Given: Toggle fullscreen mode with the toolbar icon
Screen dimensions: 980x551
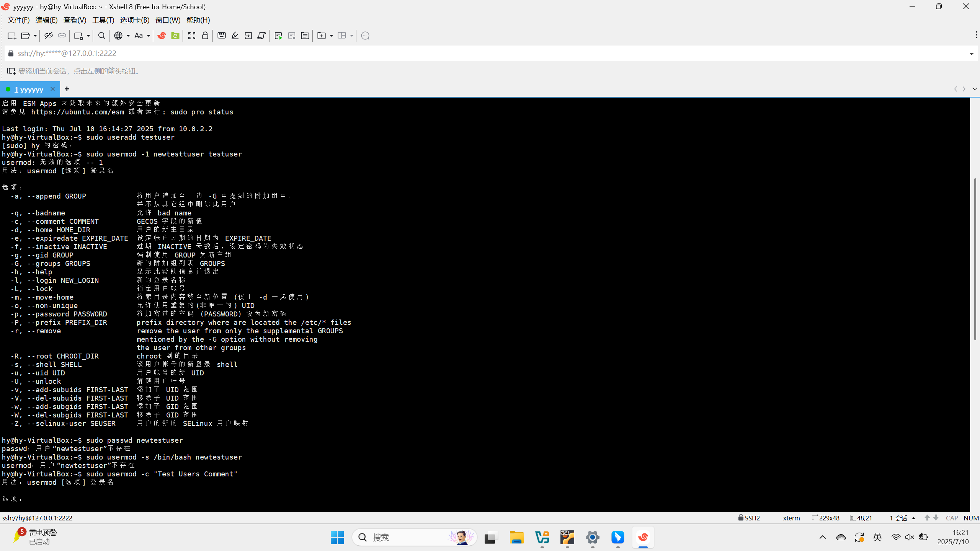Looking at the screenshot, I should pyautogui.click(x=192, y=36).
